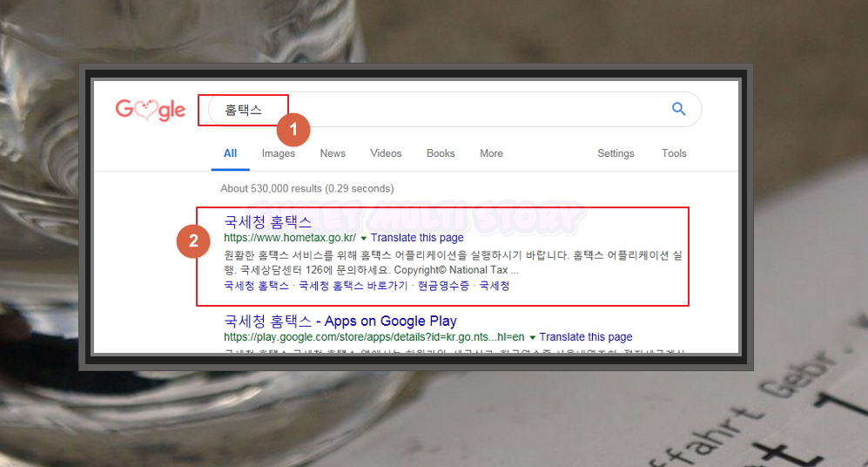Open the Tools option

click(674, 153)
